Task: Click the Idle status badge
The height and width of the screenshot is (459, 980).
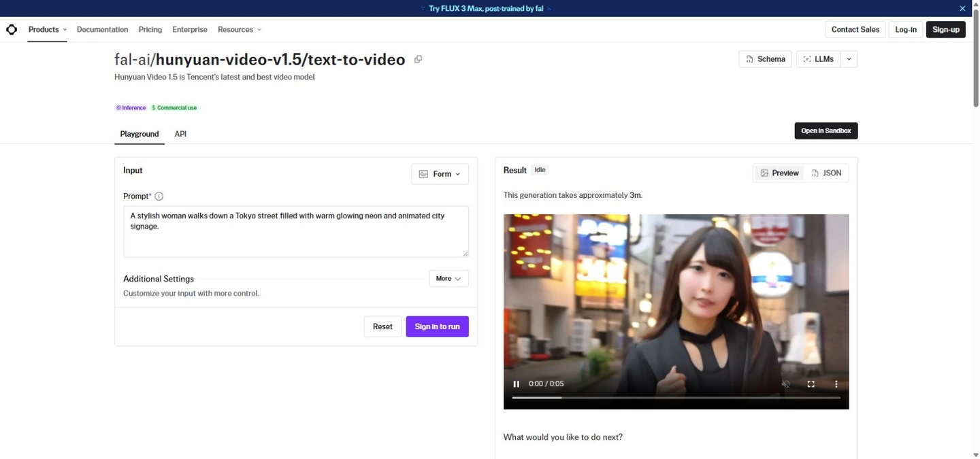Action: pos(540,170)
